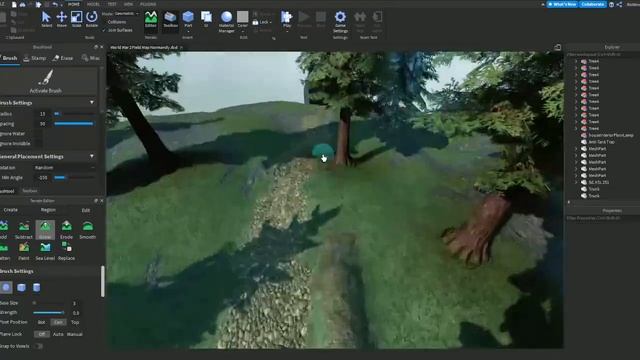Select the Grow terrain tool
Image resolution: width=640 pixels, height=360 pixels.
pos(45,230)
